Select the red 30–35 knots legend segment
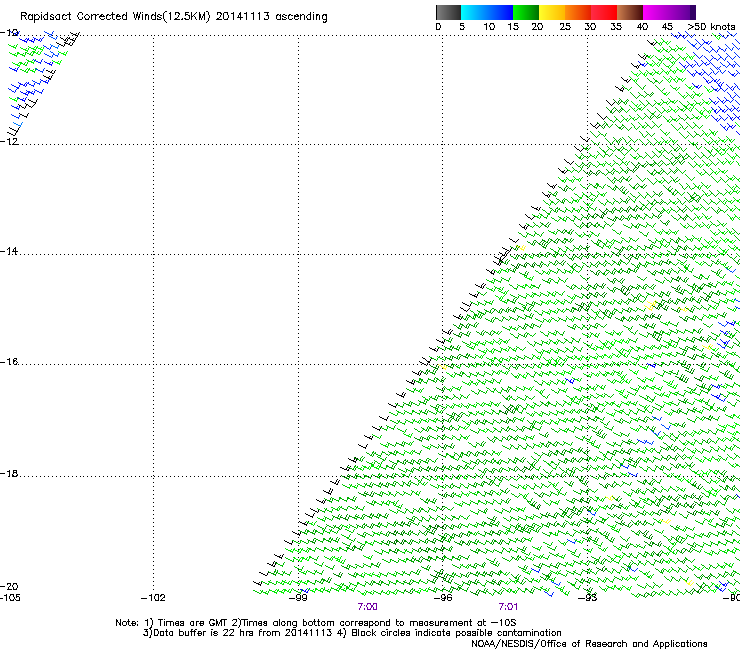The width and height of the screenshot is (740, 650). [x=604, y=12]
